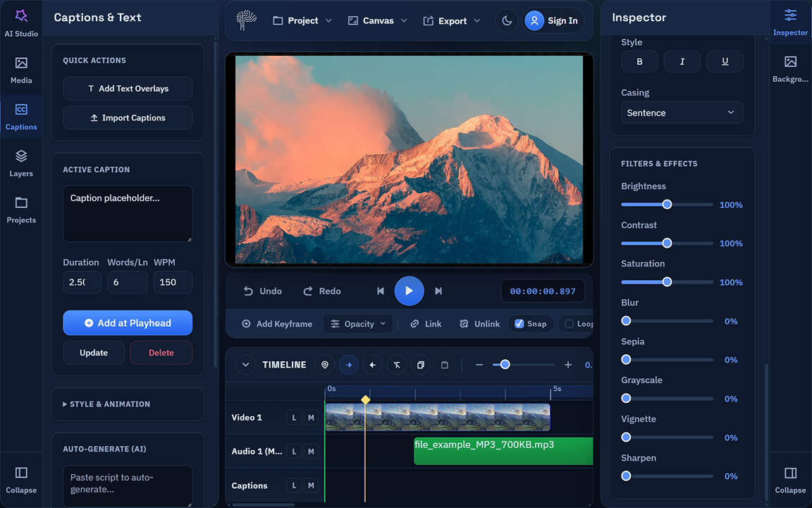Open the AI Studio panel

[21, 21]
